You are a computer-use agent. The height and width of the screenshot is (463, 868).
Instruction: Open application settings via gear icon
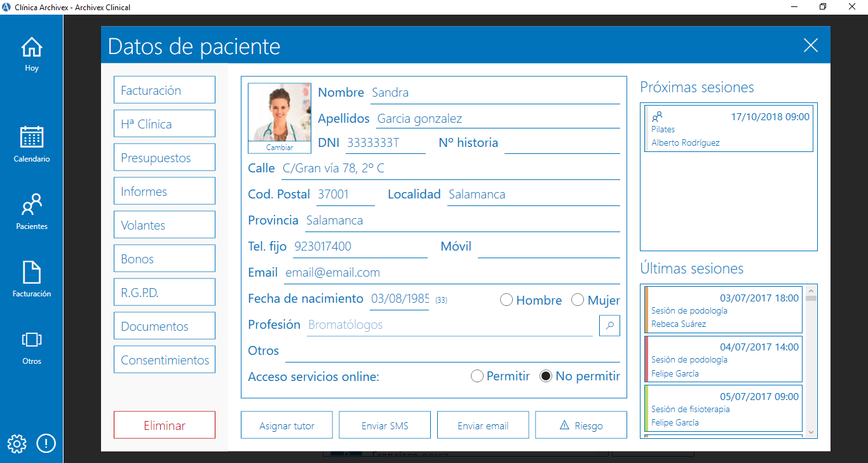point(17,443)
